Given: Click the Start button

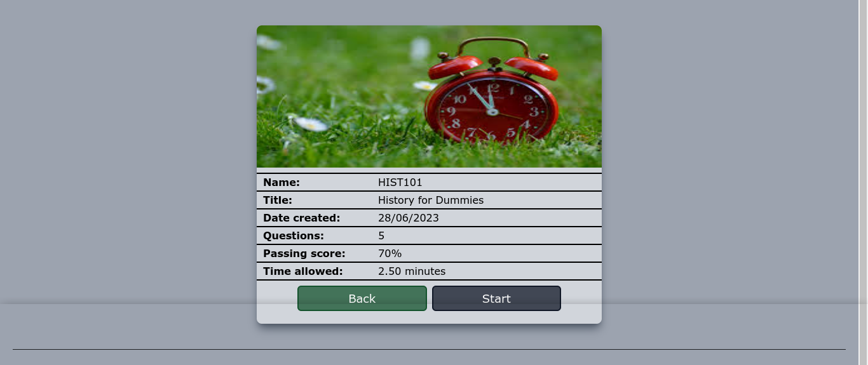Looking at the screenshot, I should click(x=496, y=298).
